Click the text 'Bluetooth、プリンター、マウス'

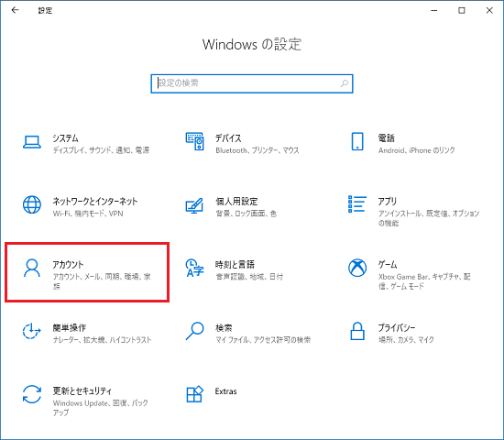(x=257, y=150)
